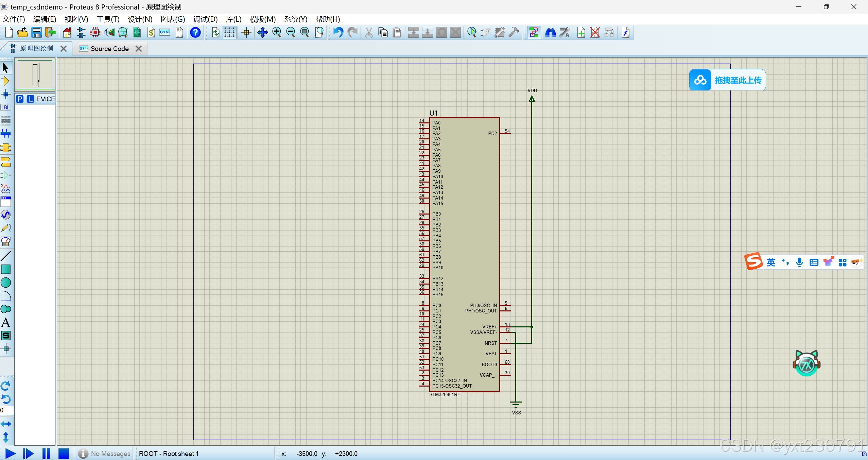This screenshot has height=460, width=868.
Task: Click the Zoom In magnifier
Action: coord(277,33)
